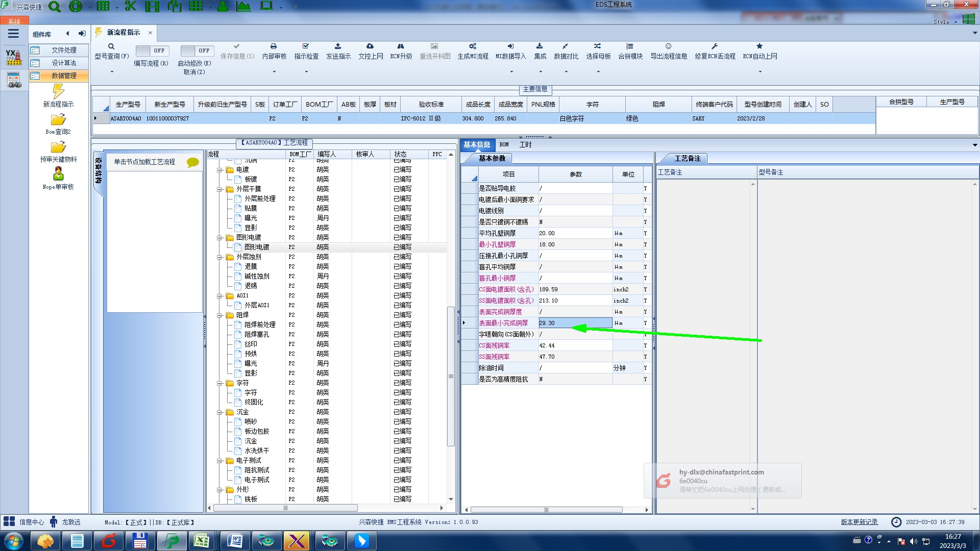
Task: Open Excel from the Windows taskbar
Action: pos(202,541)
